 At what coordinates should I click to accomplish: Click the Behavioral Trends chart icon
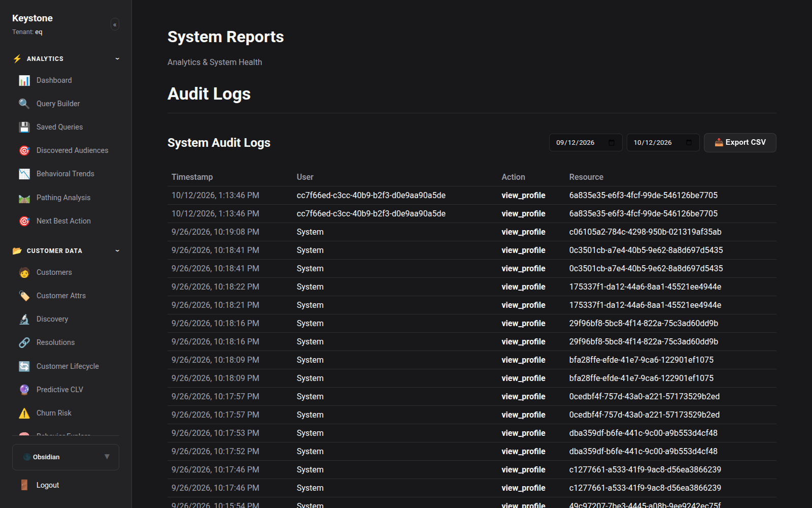tap(24, 174)
